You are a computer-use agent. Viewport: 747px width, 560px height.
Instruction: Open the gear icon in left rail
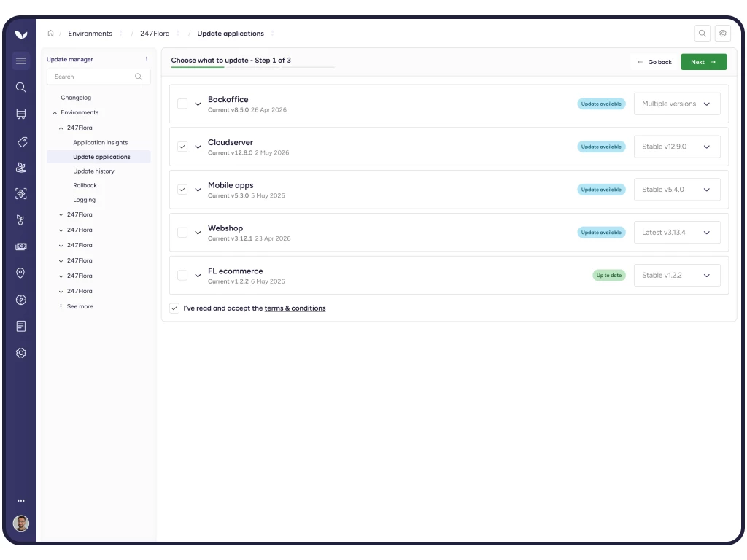[21, 353]
